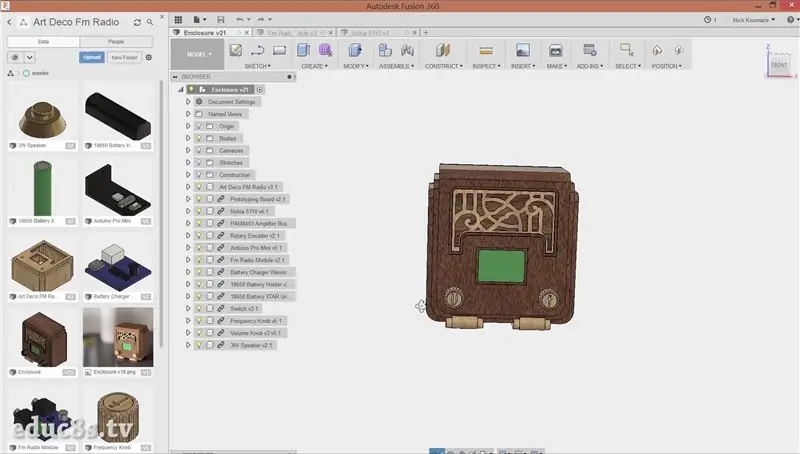The width and height of the screenshot is (800, 454).
Task: Select the Offset Plane construct tool
Action: [443, 50]
